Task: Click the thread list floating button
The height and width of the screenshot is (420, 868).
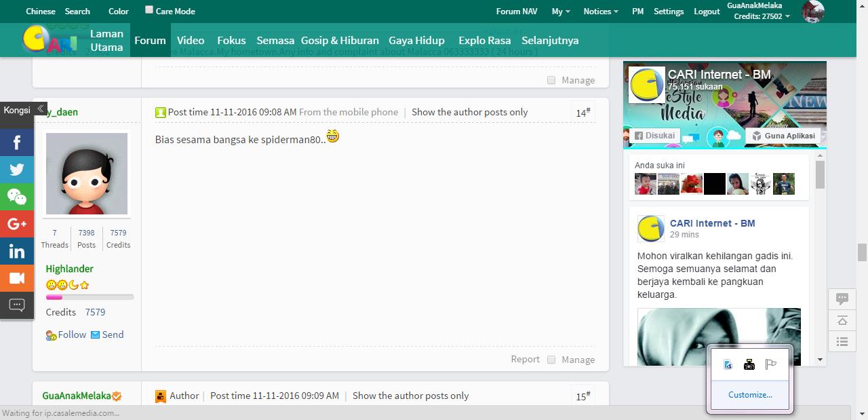Action: [842, 342]
